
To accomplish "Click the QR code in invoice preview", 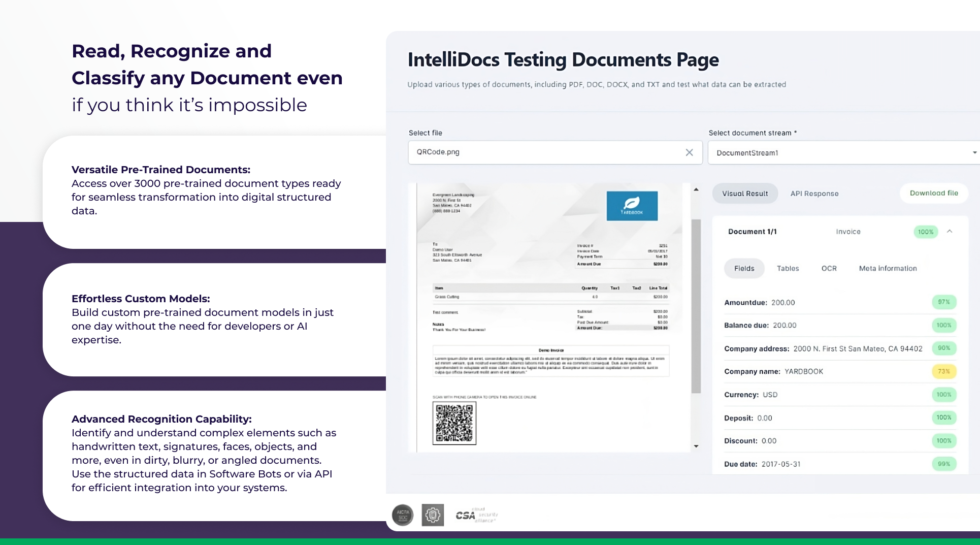I will 454,423.
